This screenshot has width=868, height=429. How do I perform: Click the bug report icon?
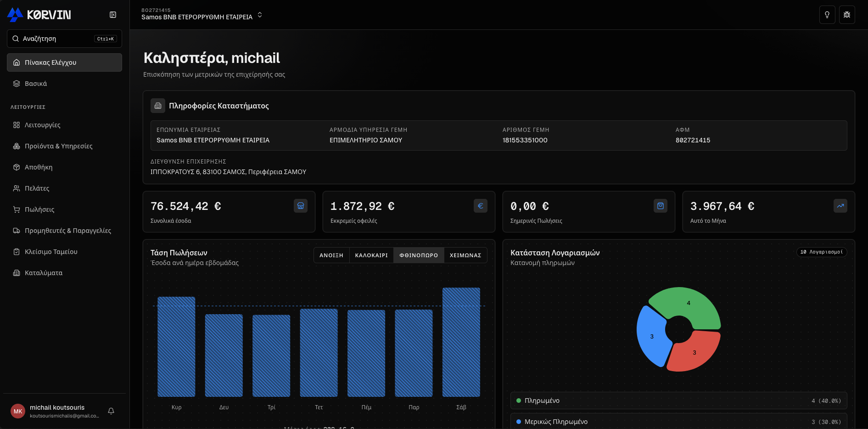click(847, 15)
